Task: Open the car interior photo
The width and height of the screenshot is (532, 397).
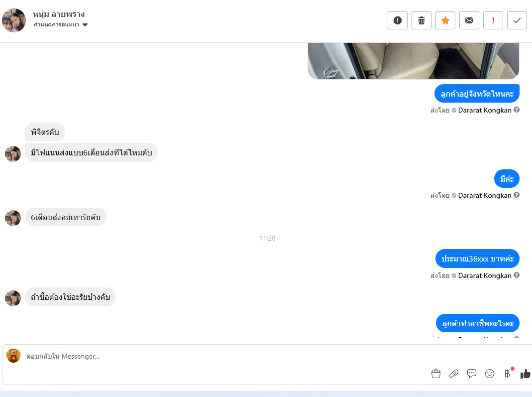Action: [413, 61]
